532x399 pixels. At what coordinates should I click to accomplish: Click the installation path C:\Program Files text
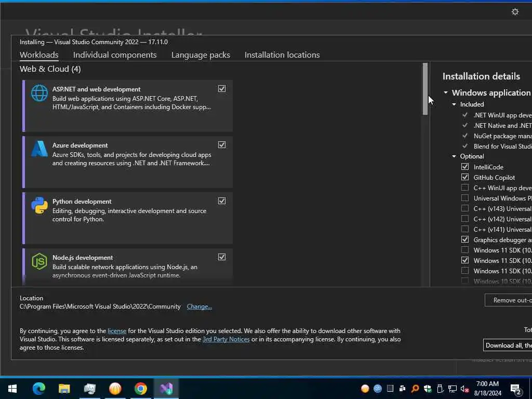point(100,307)
